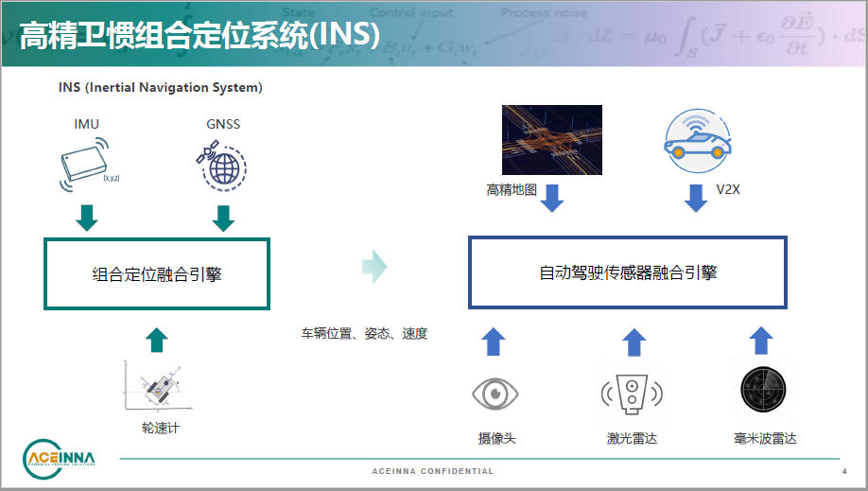Select the millimeter-wave radar icon
The image size is (868, 491).
(763, 389)
